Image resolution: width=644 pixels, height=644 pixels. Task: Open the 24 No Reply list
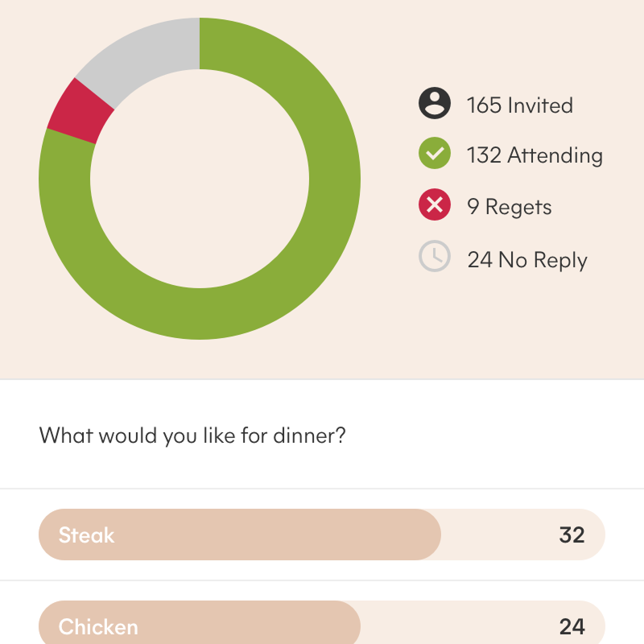pos(527,260)
